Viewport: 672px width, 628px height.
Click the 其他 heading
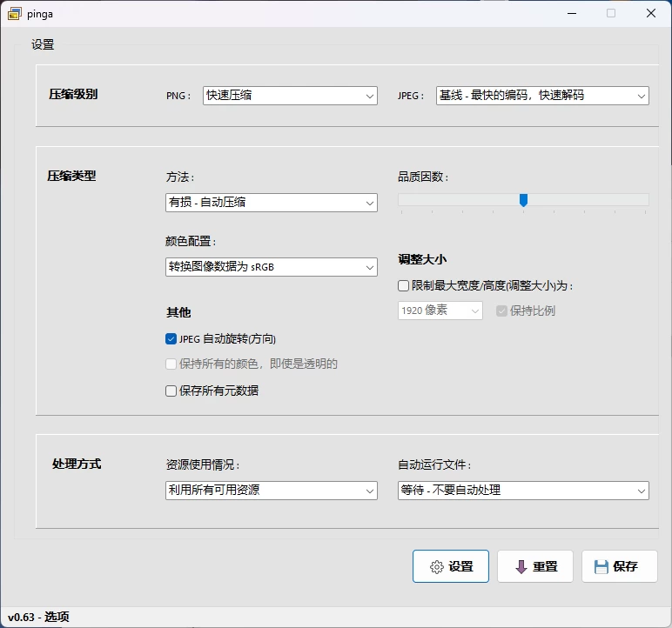[x=178, y=312]
